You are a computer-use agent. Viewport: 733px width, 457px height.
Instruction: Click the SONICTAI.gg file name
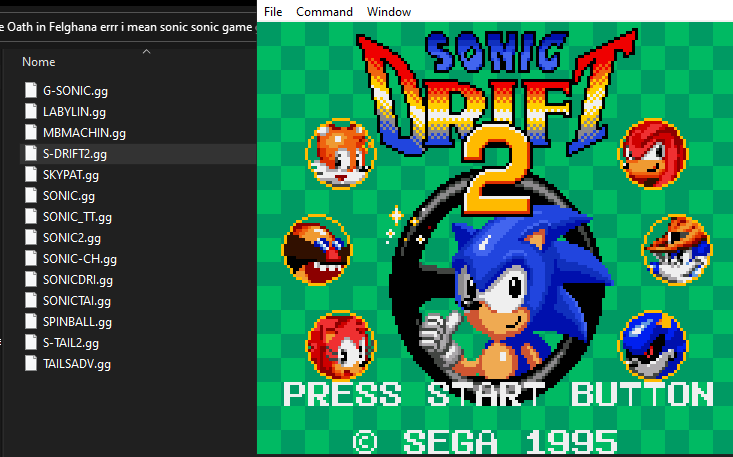pos(77,301)
